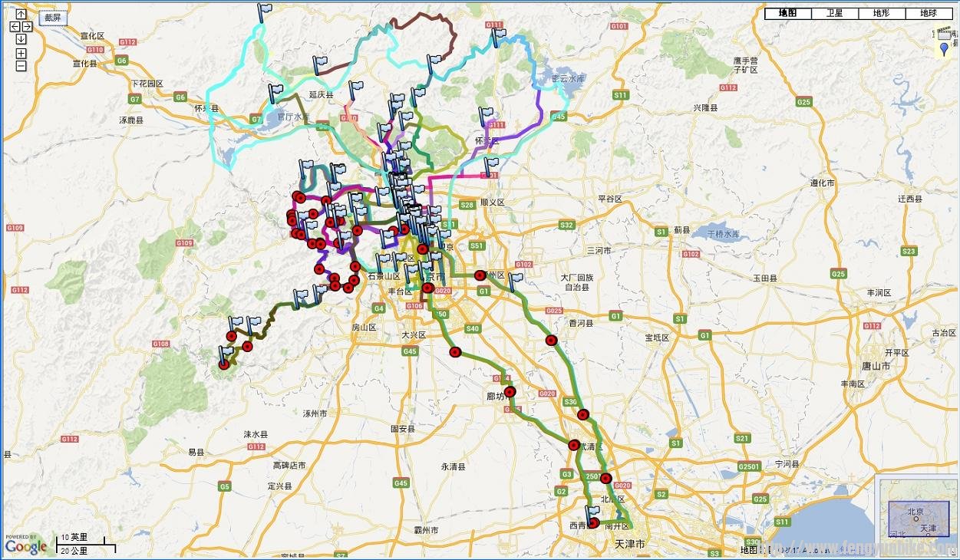Switch to the 卫星 satellite view
The height and width of the screenshot is (560, 960).
pos(834,13)
